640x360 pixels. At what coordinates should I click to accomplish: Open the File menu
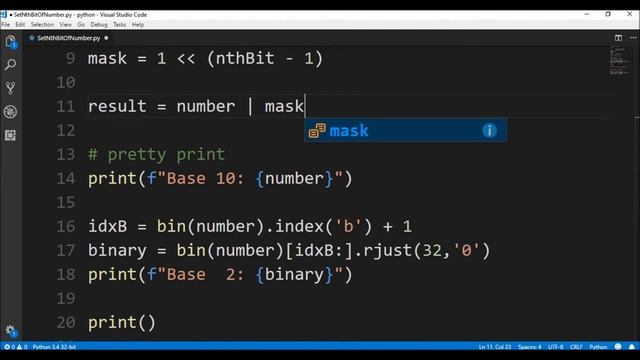tap(6, 24)
